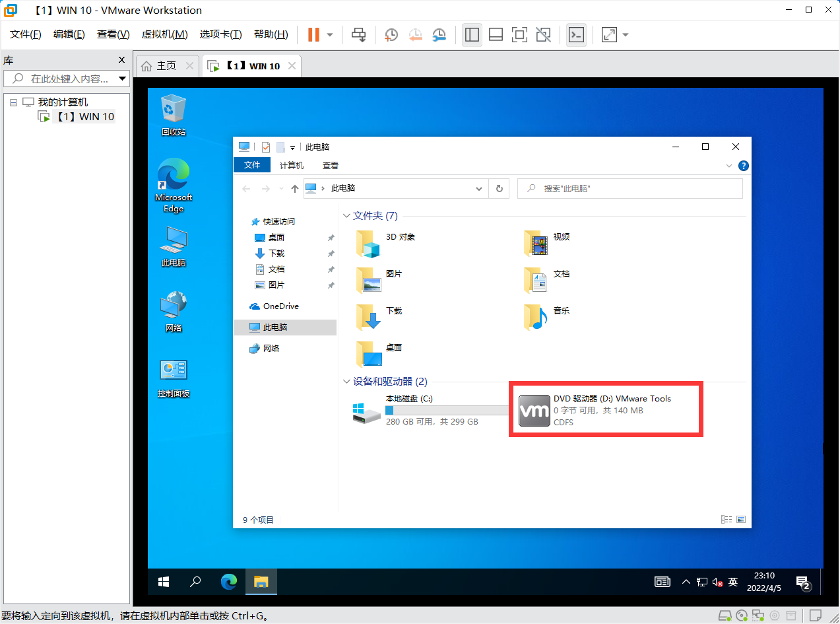This screenshot has width=840, height=624.
Task: Open the stretch display dropdown arrow
Action: pyautogui.click(x=626, y=34)
